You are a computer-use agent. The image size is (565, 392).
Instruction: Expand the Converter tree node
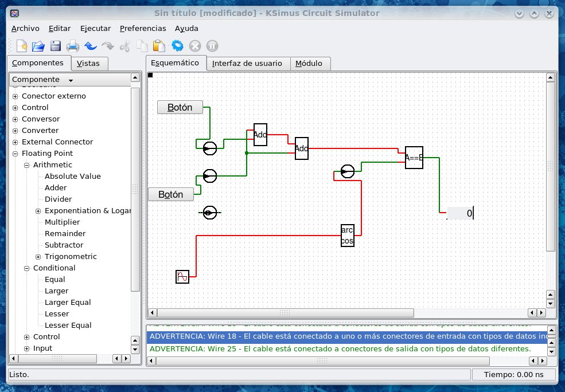point(15,131)
